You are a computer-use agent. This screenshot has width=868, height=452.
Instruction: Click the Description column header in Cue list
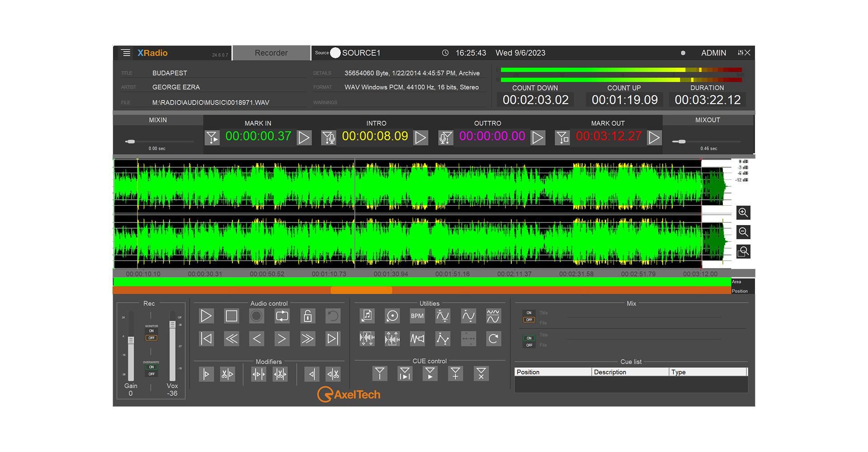(x=630, y=372)
